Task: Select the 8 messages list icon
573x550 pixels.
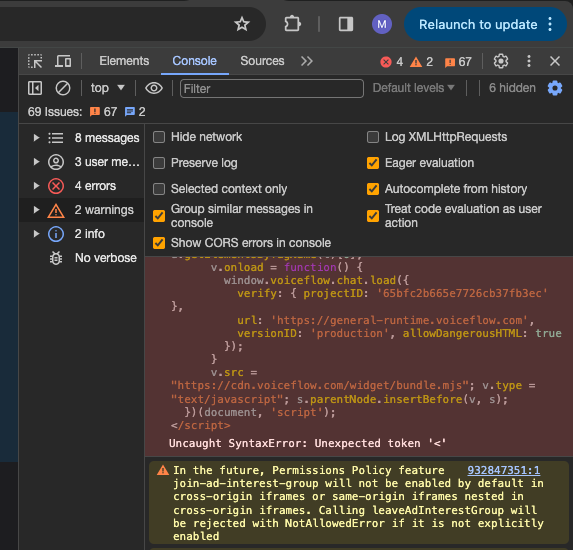Action: pyautogui.click(x=56, y=138)
